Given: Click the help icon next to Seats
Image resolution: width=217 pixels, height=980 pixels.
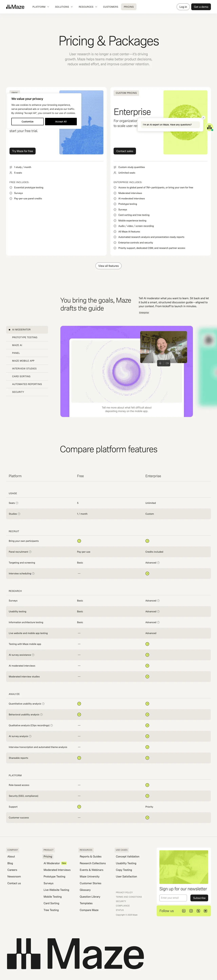Looking at the screenshot, I should coord(17,503).
